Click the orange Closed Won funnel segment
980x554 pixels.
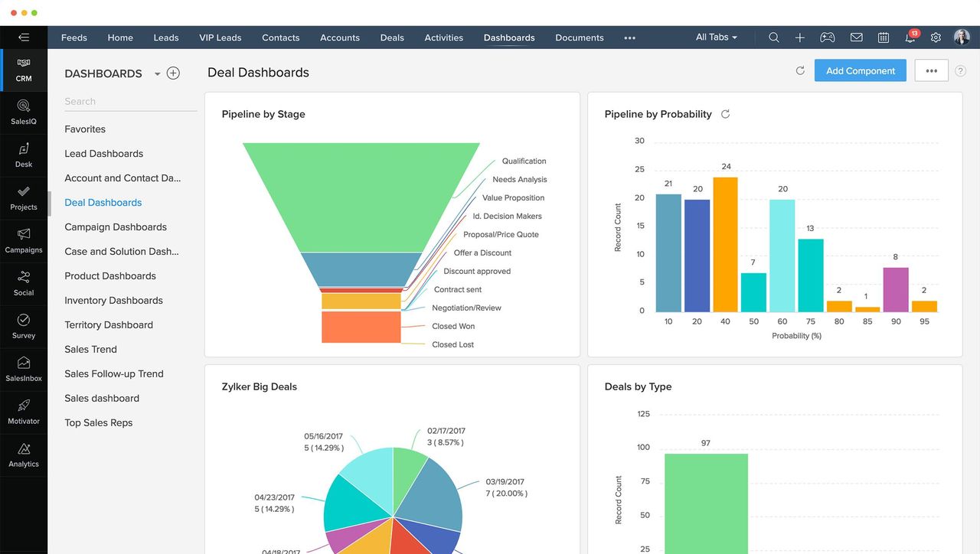point(361,327)
